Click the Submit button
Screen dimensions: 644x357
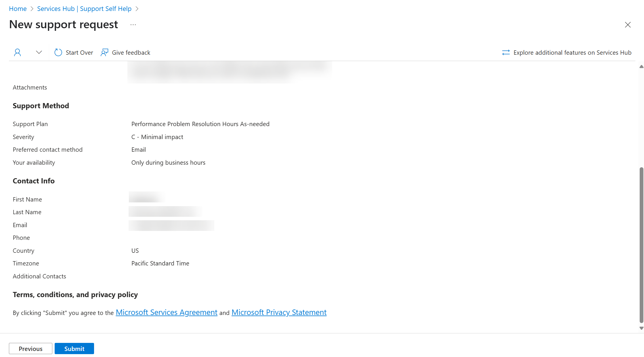[74, 349]
